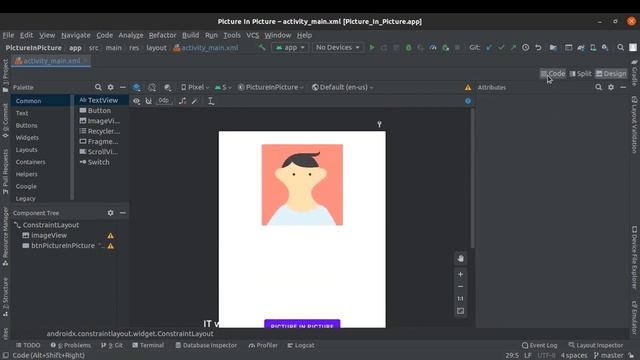Select the Switch palette item

pos(95,162)
